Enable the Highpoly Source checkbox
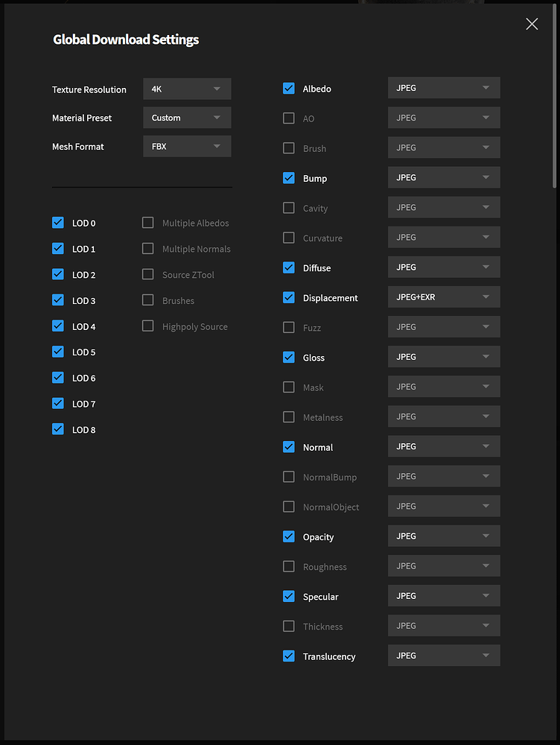Image resolution: width=560 pixels, height=745 pixels. click(x=148, y=326)
